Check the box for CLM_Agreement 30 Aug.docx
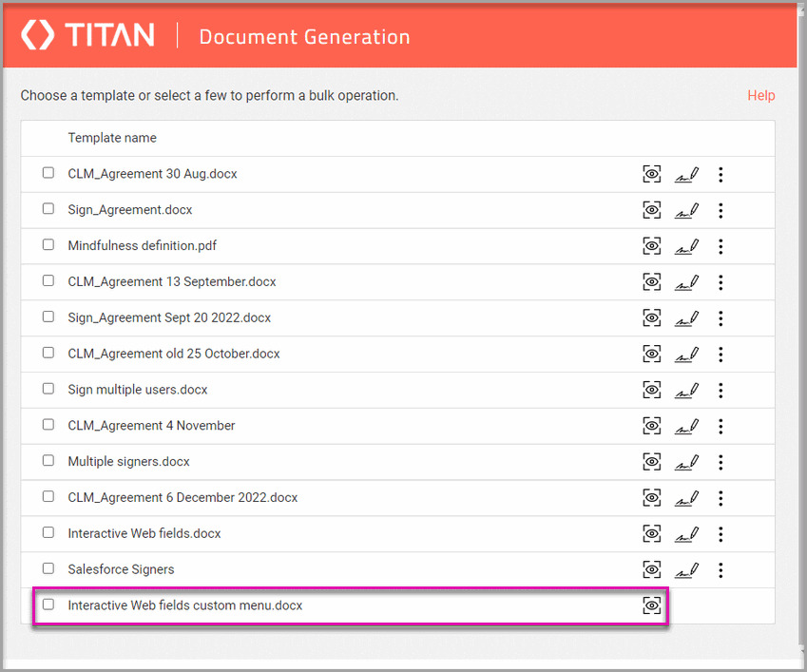This screenshot has height=672, width=807. click(48, 172)
